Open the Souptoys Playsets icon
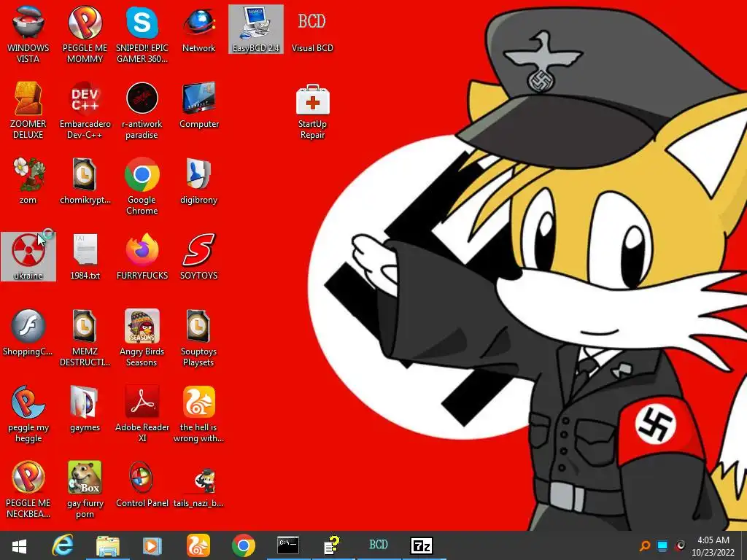Viewport: 747px width, 560px height. coord(198,338)
